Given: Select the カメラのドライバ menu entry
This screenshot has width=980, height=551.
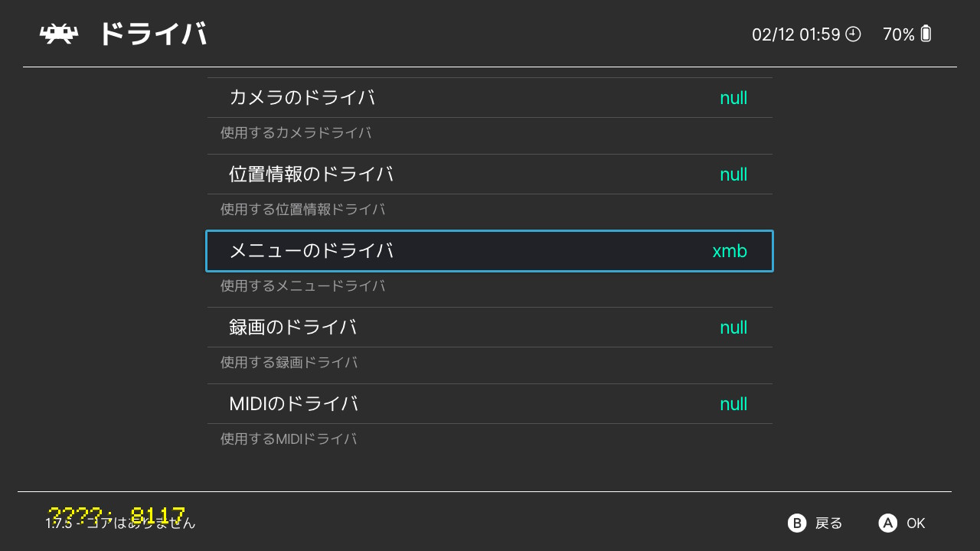Looking at the screenshot, I should 302,98.
